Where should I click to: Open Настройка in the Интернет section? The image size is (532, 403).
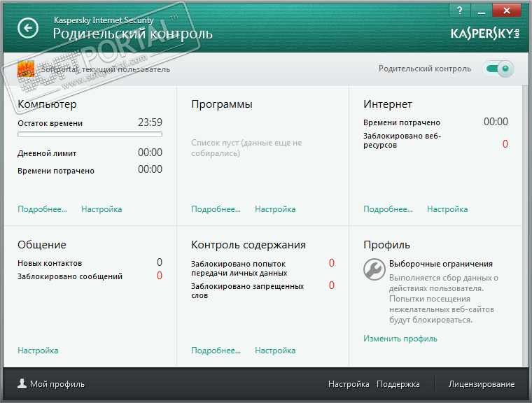coord(447,209)
